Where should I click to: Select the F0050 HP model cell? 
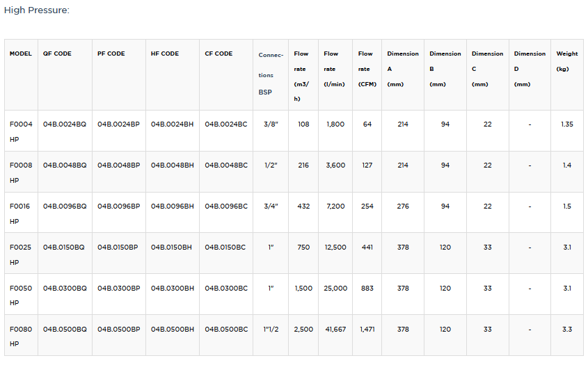pyautogui.click(x=20, y=295)
